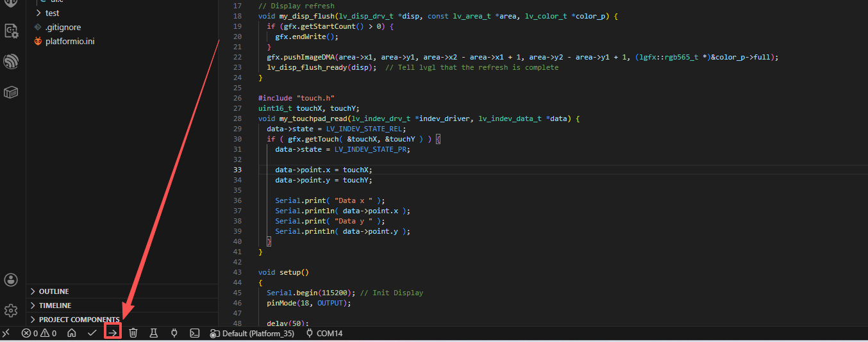Run tests with the flask icon
868x342 pixels.
pyautogui.click(x=154, y=333)
